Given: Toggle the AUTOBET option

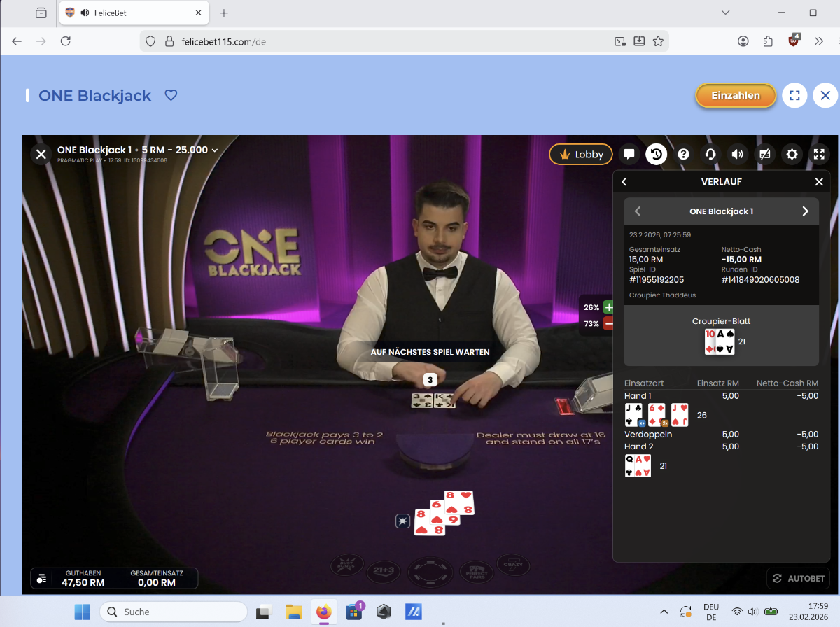Looking at the screenshot, I should (798, 579).
